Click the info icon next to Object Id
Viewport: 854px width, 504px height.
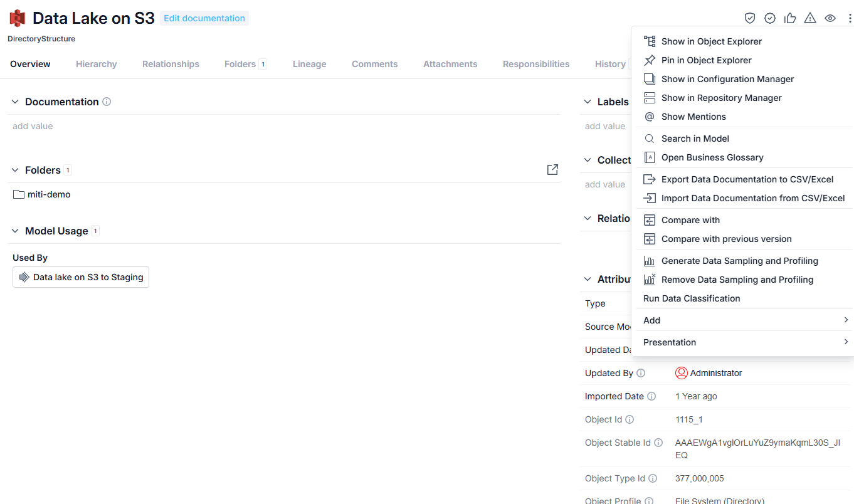tap(630, 419)
